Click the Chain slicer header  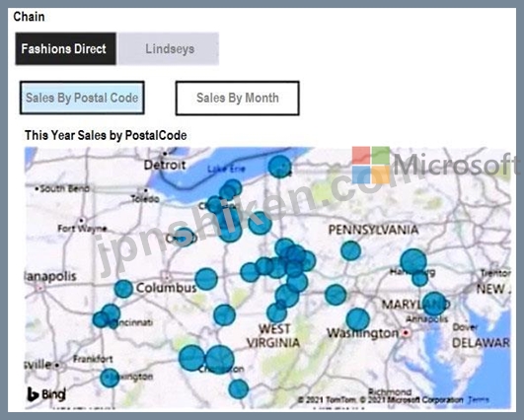pos(29,17)
